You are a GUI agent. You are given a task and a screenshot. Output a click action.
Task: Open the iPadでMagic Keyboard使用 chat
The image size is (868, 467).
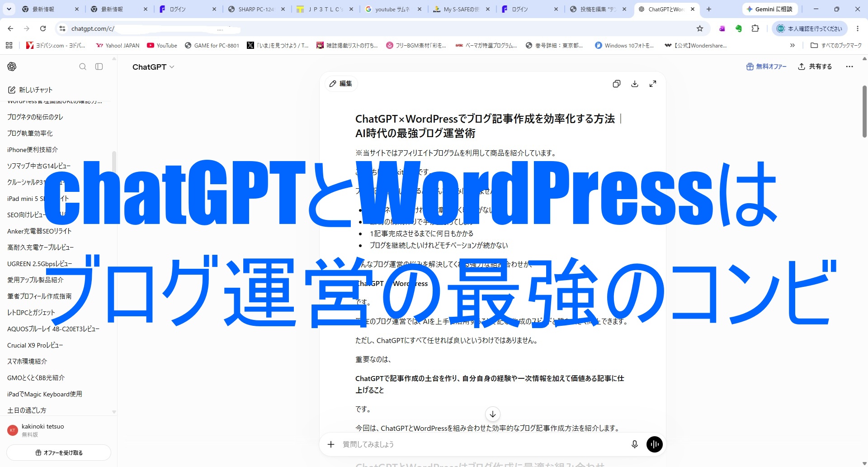(45, 394)
